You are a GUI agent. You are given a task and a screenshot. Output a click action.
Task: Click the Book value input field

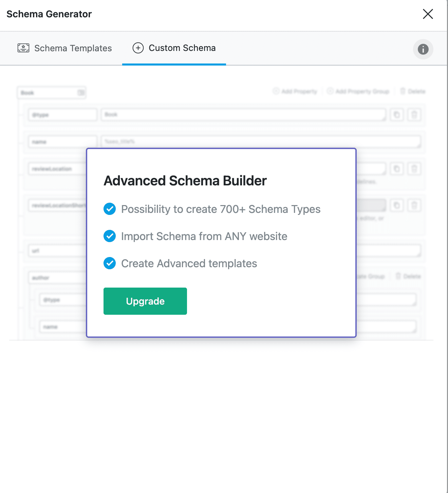tap(243, 115)
